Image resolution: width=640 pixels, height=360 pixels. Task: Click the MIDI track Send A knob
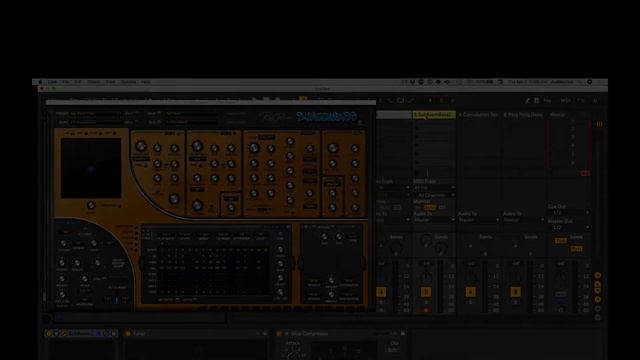pos(426,241)
